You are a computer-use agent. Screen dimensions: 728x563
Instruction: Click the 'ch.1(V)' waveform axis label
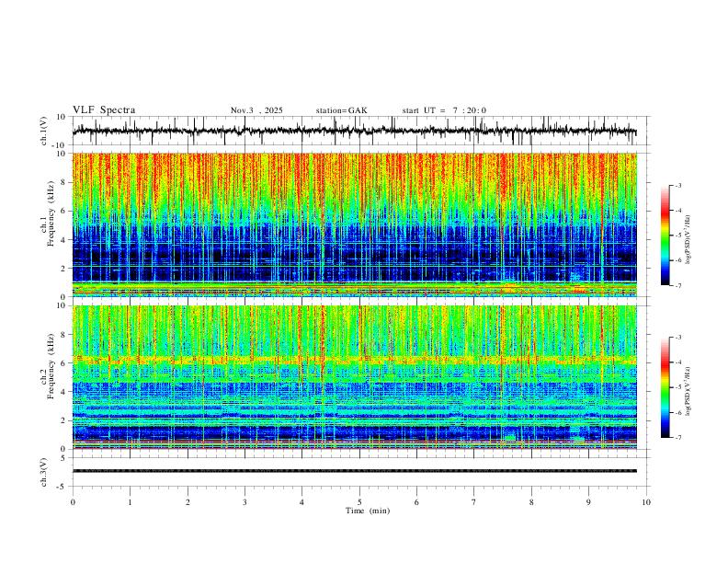(43, 131)
